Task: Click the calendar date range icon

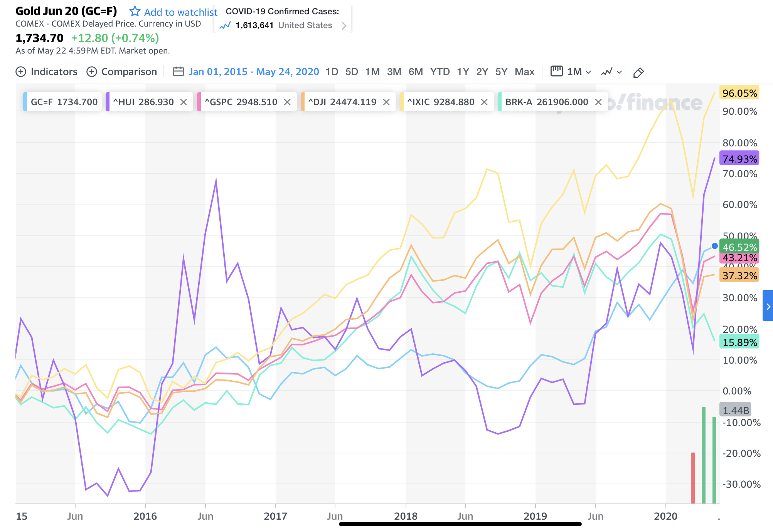Action: pyautogui.click(x=178, y=72)
